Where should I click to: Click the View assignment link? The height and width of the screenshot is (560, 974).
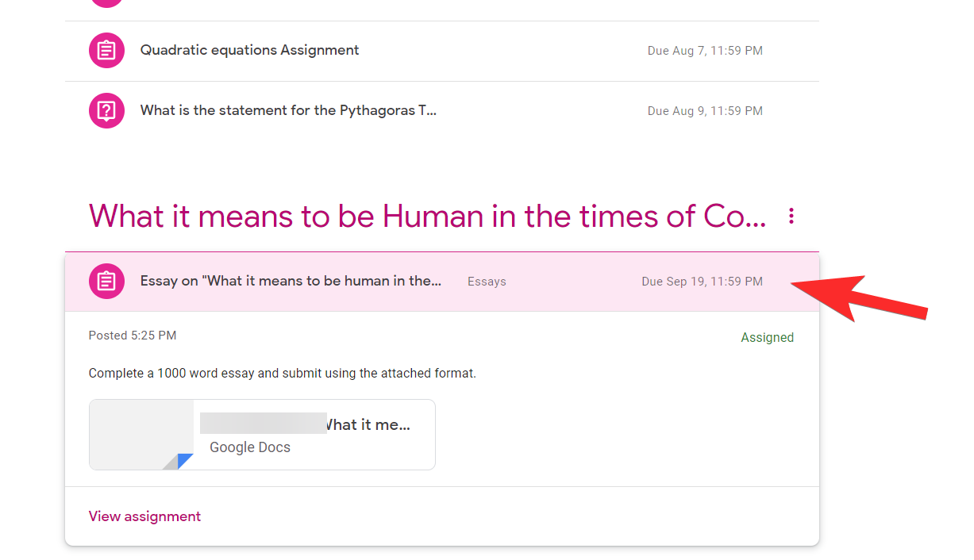coord(144,516)
